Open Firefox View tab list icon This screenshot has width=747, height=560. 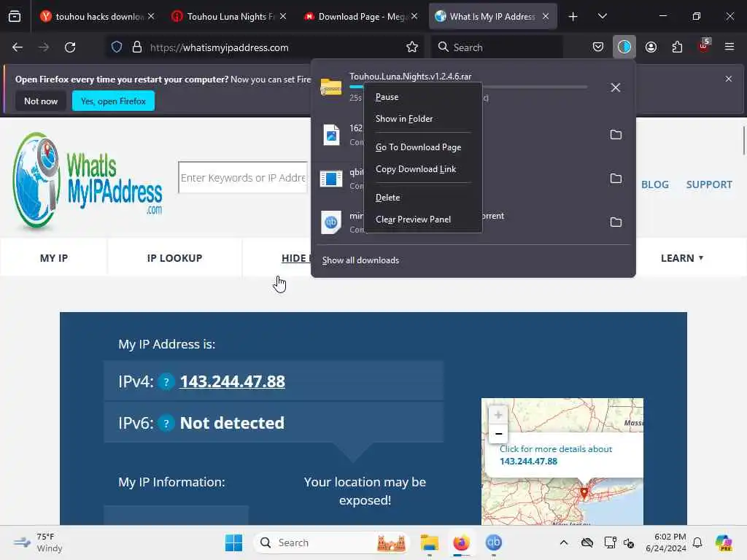pos(15,16)
